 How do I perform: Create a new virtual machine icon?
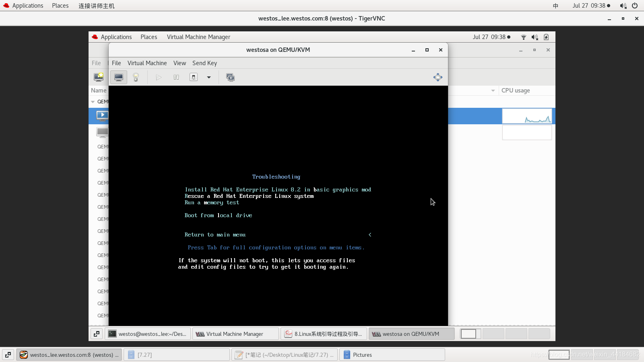tap(99, 77)
